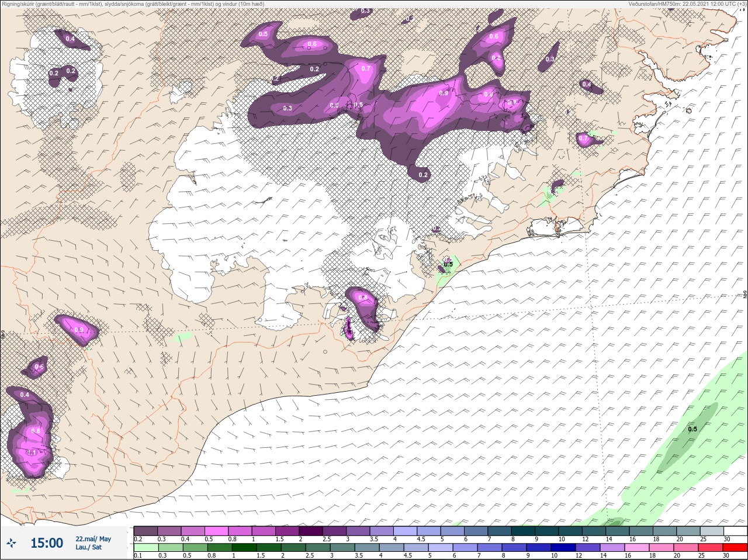Pick the white 30 snow legend swatch

coord(735,531)
